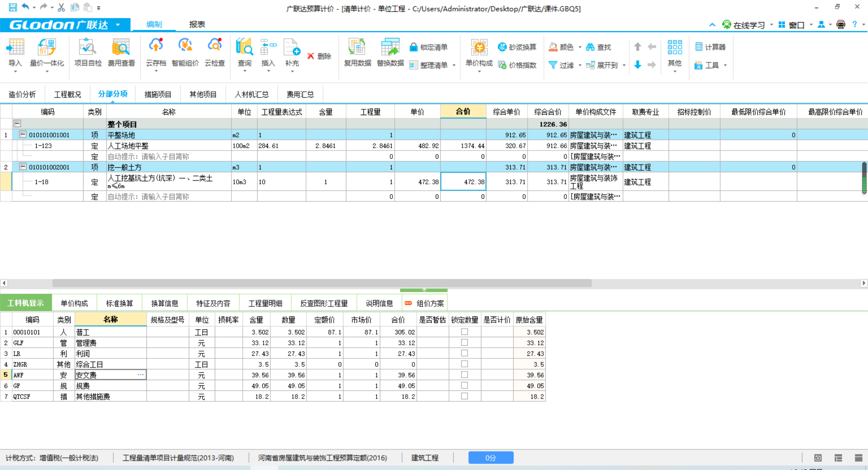Viewport: 868px width, 470px height.
Task: Click 锁定清单 lock list
Action: (429, 47)
